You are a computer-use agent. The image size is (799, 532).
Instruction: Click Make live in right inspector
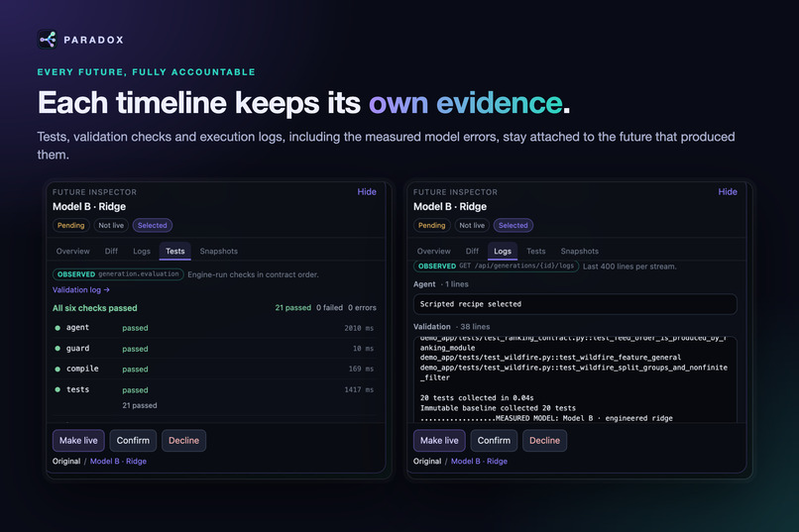pos(439,441)
